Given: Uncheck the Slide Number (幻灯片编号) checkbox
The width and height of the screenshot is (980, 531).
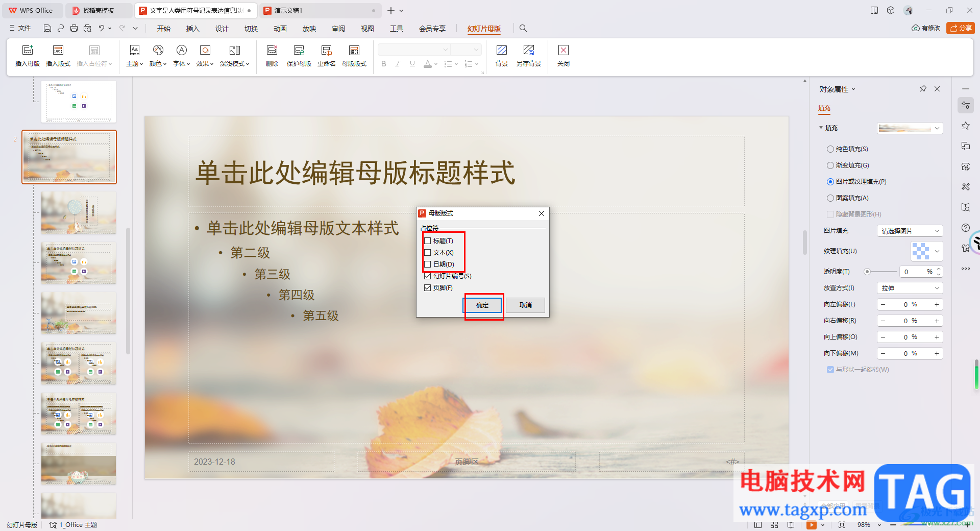Looking at the screenshot, I should pyautogui.click(x=428, y=276).
